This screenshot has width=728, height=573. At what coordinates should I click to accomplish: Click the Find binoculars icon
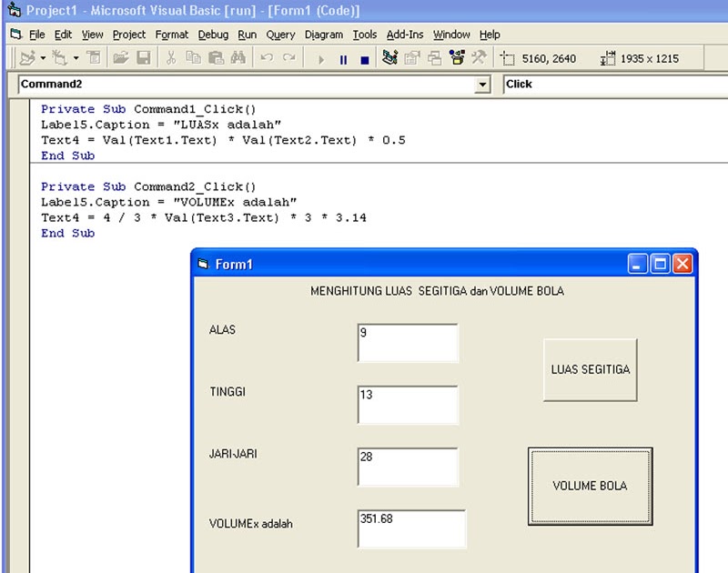[x=238, y=58]
